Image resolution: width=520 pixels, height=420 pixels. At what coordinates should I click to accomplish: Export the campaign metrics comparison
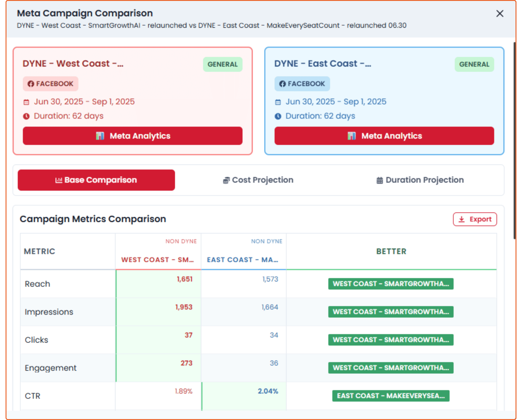475,219
